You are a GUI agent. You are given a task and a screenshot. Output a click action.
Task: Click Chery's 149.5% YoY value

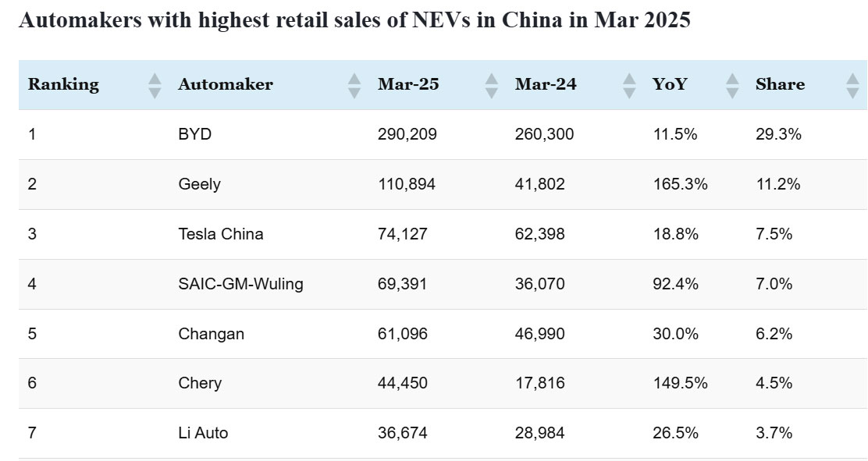click(680, 383)
